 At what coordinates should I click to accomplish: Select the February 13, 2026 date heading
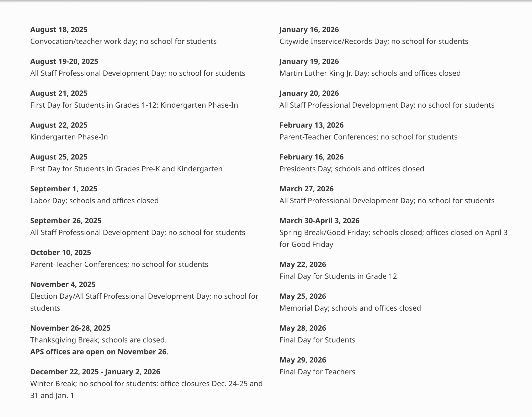click(311, 125)
